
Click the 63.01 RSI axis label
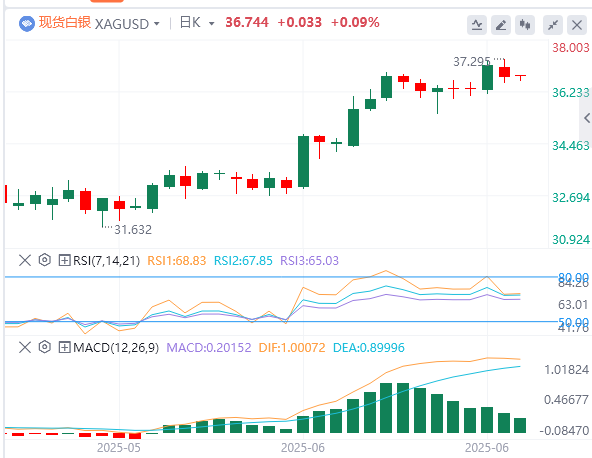(x=573, y=305)
